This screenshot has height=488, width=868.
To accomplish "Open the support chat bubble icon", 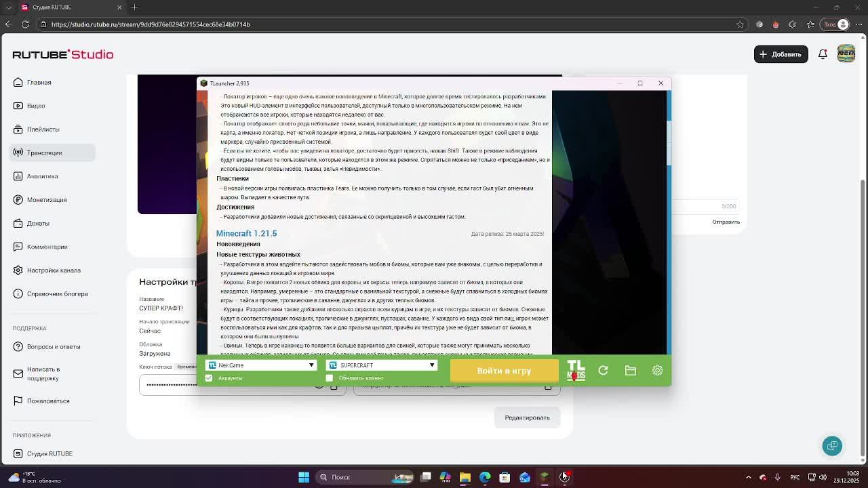I will [832, 445].
